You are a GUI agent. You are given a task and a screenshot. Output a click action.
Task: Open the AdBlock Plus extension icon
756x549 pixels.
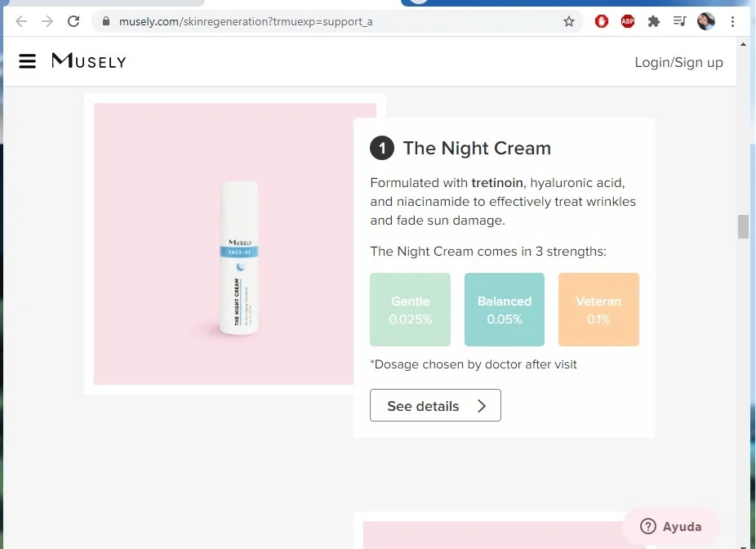tap(627, 22)
